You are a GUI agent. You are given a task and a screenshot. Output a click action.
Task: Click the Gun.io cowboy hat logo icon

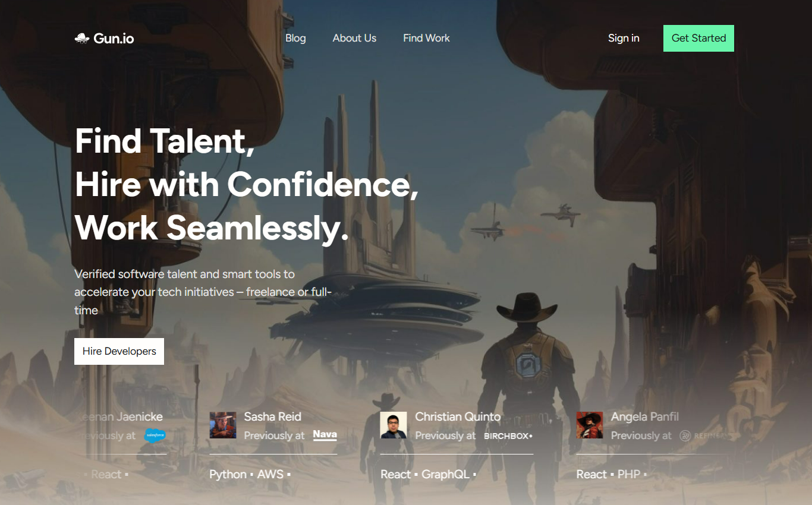(82, 38)
